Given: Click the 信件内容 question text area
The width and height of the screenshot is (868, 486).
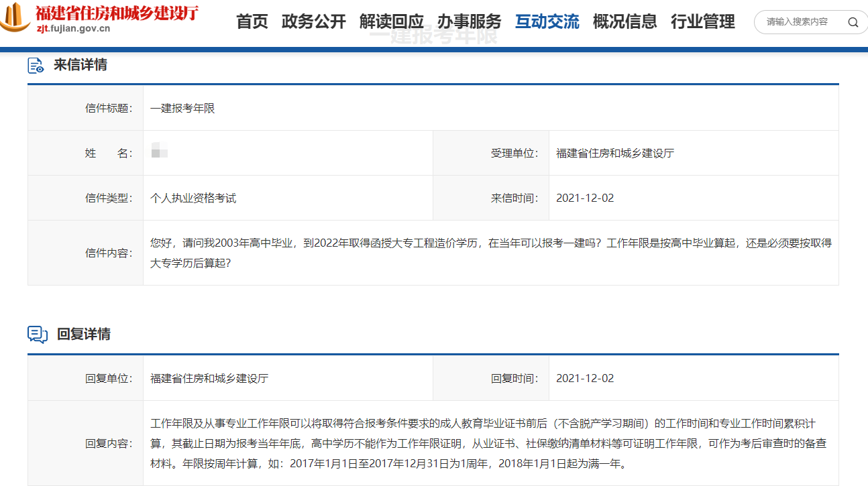Looking at the screenshot, I should click(470, 253).
